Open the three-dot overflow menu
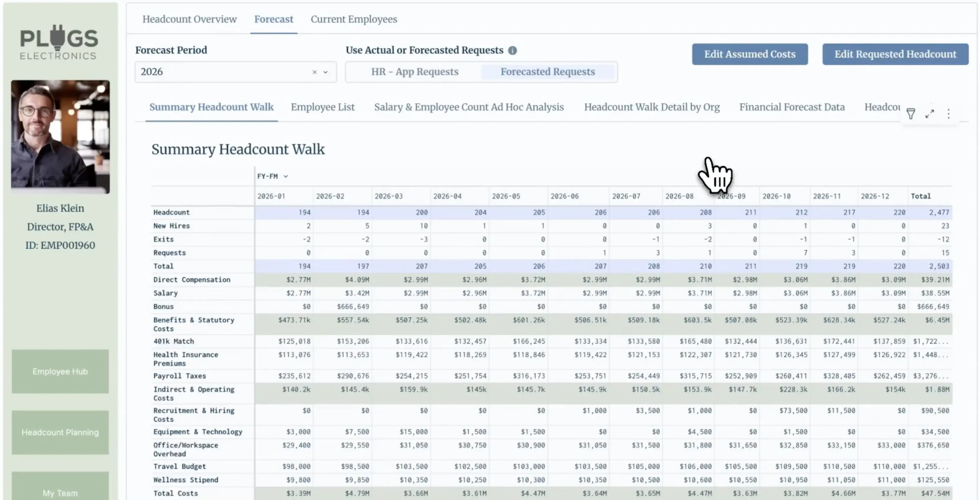980x500 pixels. click(949, 114)
